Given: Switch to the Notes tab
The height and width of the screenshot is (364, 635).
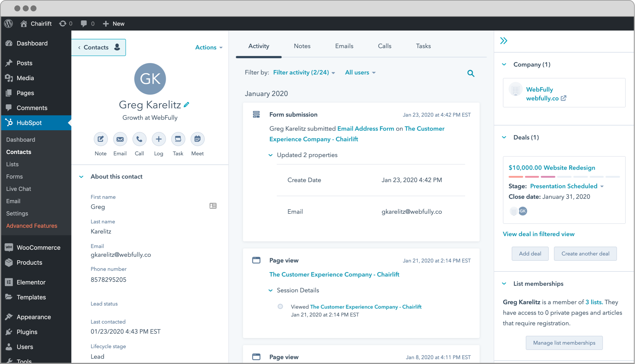Looking at the screenshot, I should coord(302,46).
